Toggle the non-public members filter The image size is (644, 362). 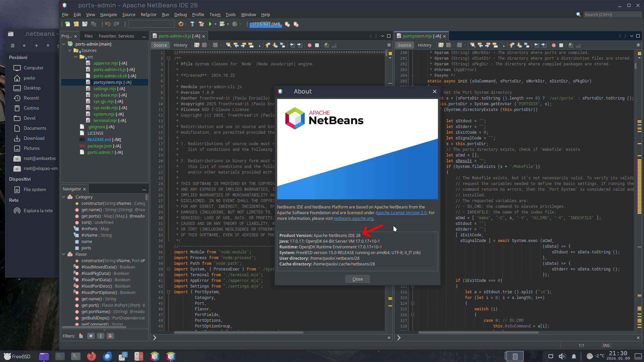(x=110, y=336)
